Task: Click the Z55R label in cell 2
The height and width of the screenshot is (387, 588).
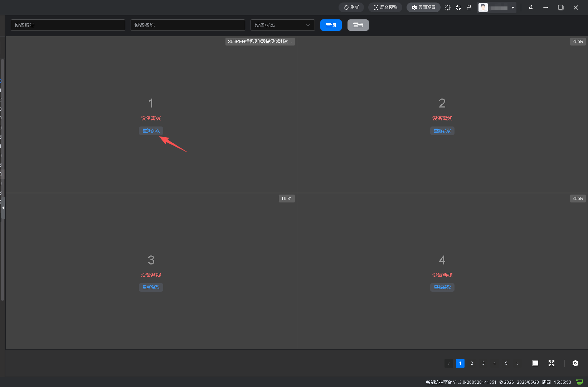Action: click(578, 42)
